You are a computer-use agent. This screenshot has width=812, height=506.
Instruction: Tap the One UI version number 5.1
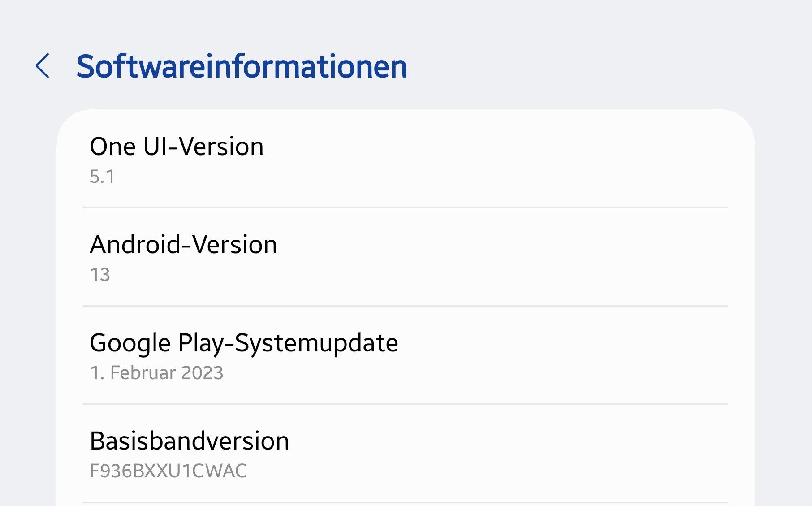[102, 177]
